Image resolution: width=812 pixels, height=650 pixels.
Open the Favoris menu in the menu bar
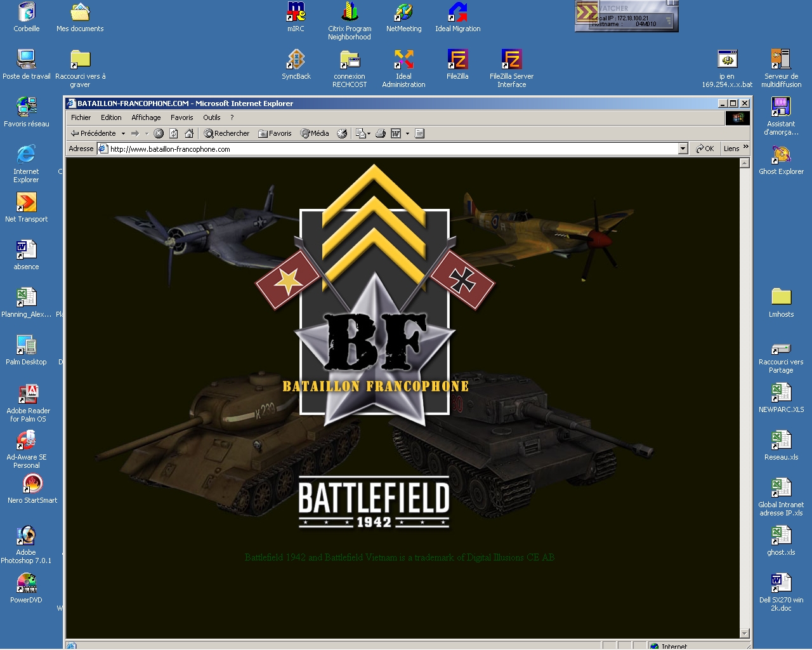181,117
